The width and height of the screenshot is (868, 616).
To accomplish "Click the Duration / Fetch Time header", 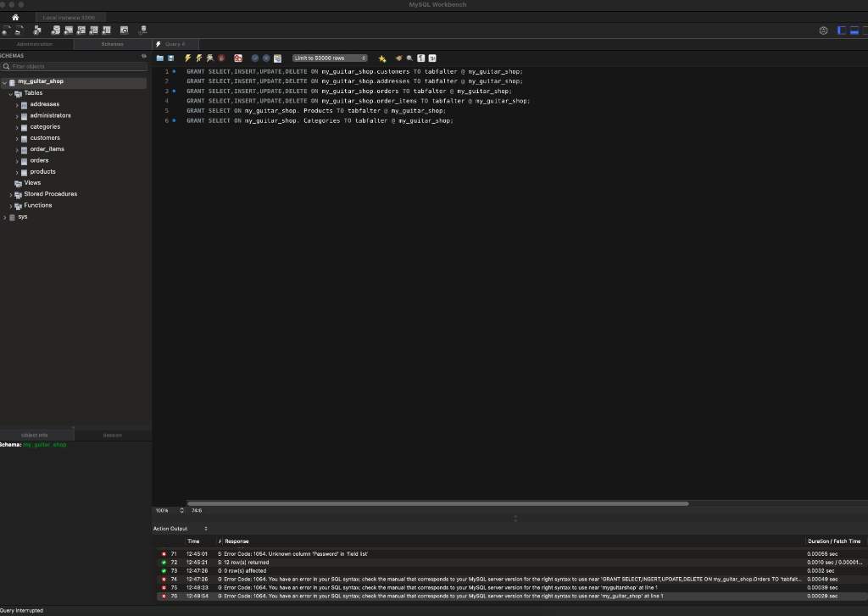I will point(834,541).
